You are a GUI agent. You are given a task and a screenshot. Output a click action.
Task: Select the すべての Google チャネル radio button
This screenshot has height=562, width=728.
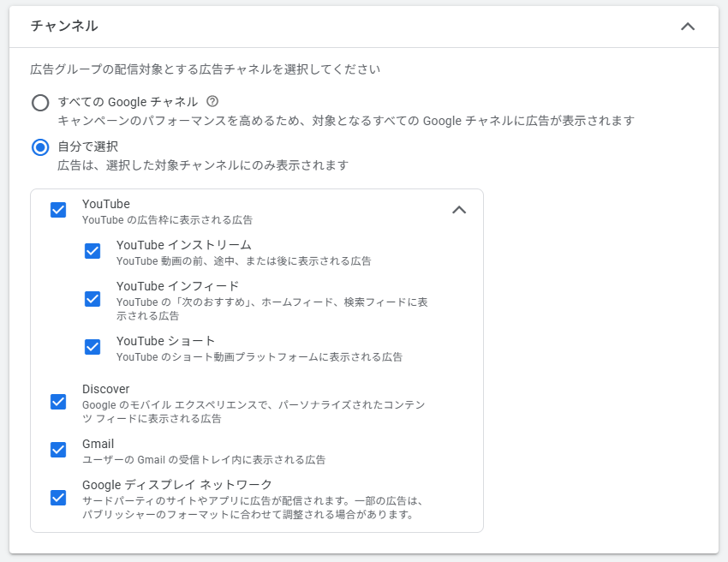tap(40, 103)
